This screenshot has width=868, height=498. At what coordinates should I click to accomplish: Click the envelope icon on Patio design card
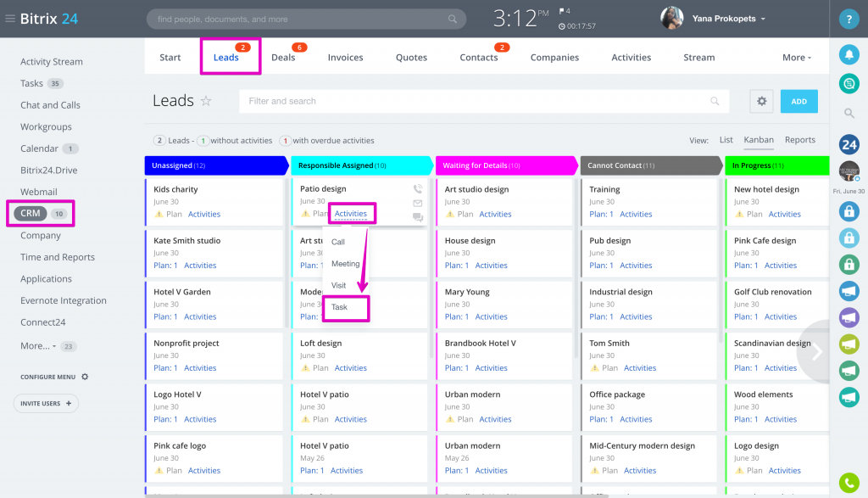coord(418,204)
